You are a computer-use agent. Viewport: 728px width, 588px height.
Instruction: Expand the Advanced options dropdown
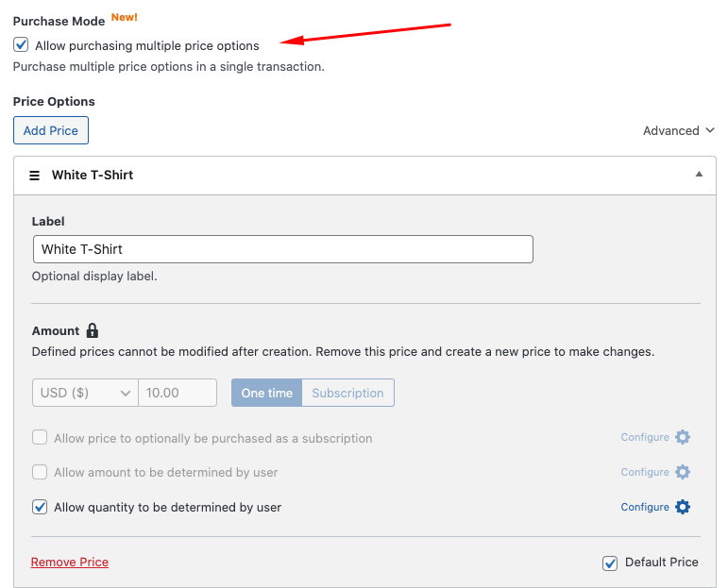click(x=670, y=131)
